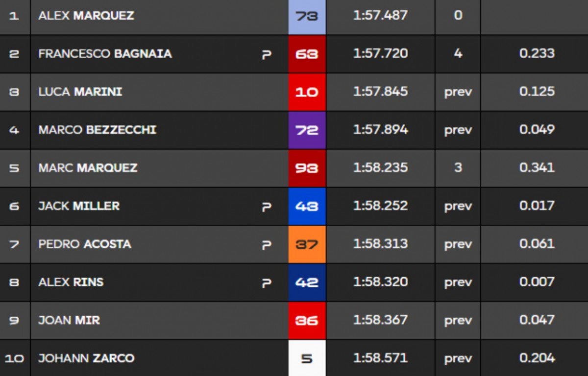588x376 pixels.
Task: Open rider Alex Marquez
Action: coord(86,16)
